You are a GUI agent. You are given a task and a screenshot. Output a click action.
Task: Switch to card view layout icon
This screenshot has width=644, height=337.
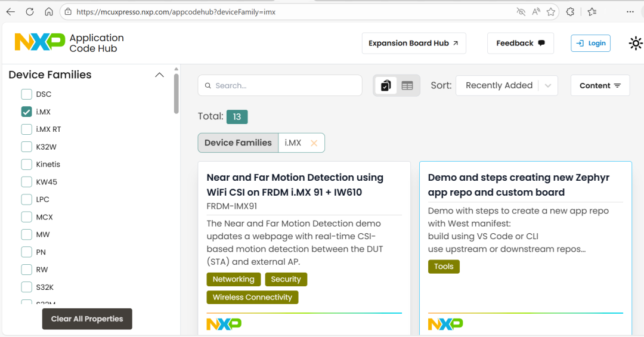[x=386, y=85]
